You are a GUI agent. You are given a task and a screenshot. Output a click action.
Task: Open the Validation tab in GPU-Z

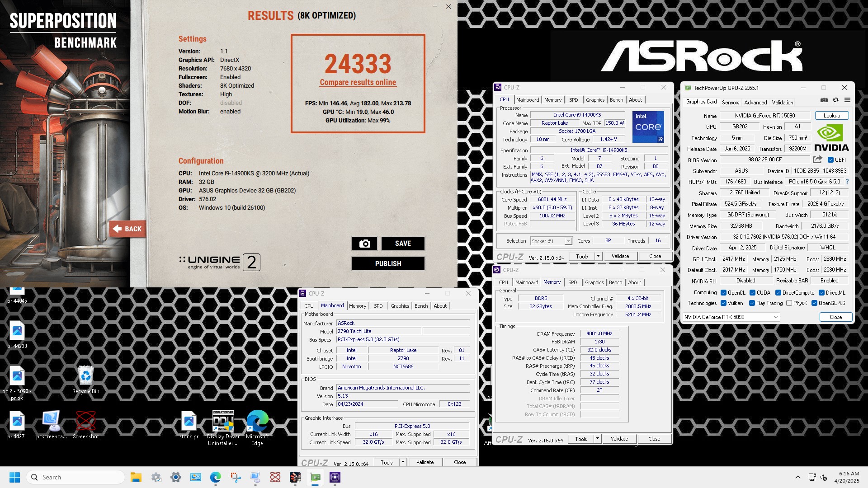(x=782, y=102)
